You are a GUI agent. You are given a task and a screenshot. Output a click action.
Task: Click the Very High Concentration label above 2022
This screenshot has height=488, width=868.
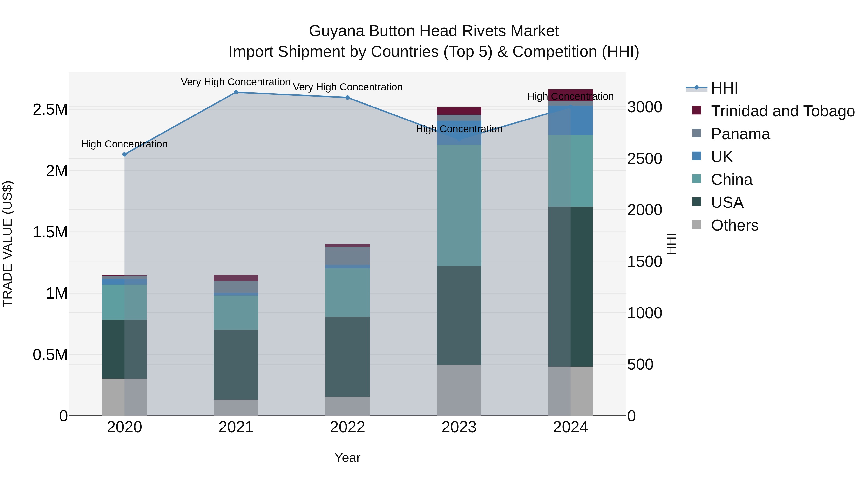[x=347, y=87]
